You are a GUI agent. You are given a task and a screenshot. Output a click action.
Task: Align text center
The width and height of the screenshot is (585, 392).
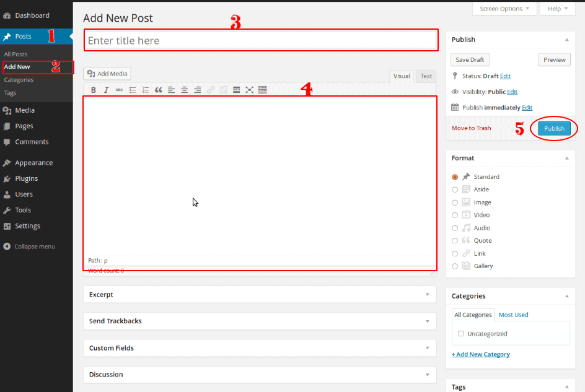coord(184,90)
